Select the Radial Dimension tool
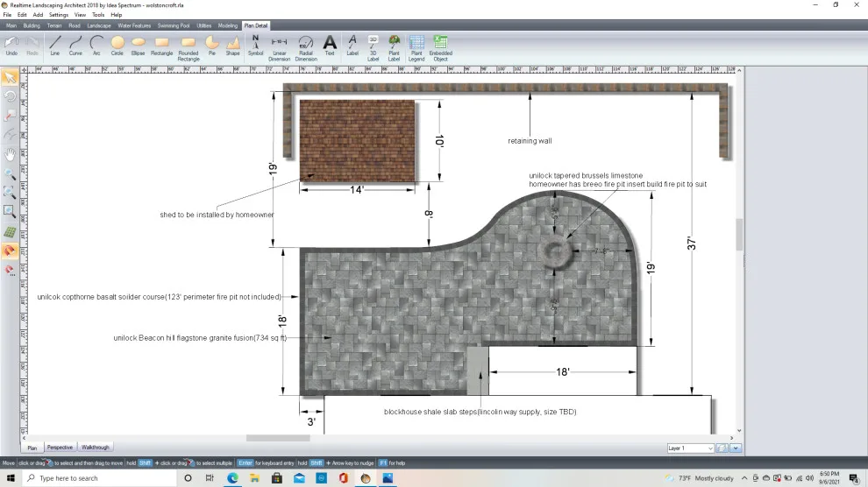The width and height of the screenshot is (868, 487). (306, 48)
